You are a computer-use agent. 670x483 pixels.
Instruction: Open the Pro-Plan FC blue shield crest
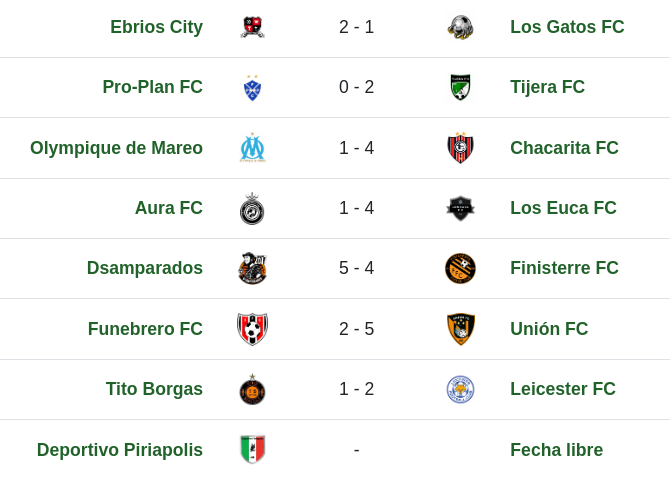pyautogui.click(x=253, y=88)
